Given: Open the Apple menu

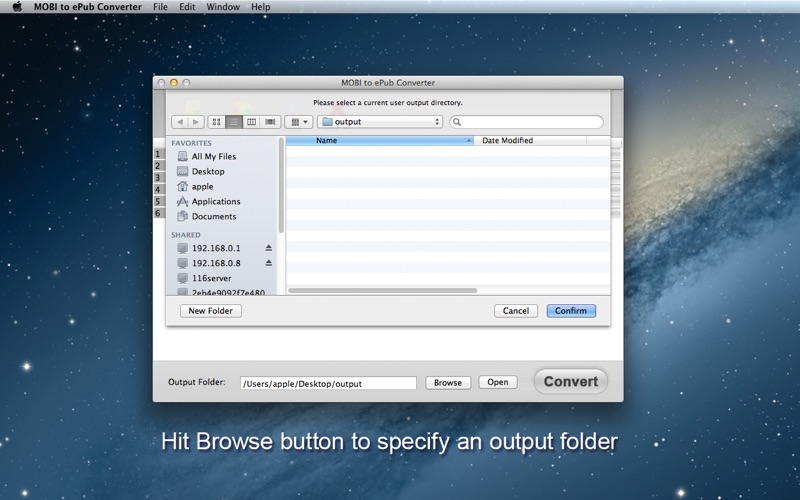Looking at the screenshot, I should pos(17,7).
